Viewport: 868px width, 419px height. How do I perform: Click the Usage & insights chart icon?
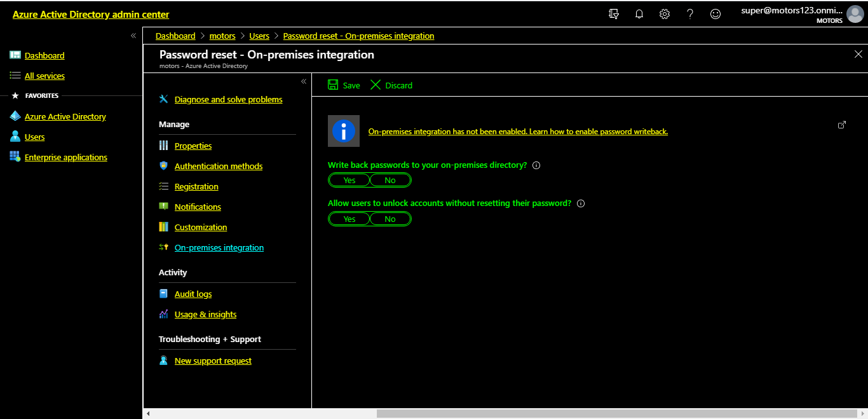pyautogui.click(x=164, y=314)
